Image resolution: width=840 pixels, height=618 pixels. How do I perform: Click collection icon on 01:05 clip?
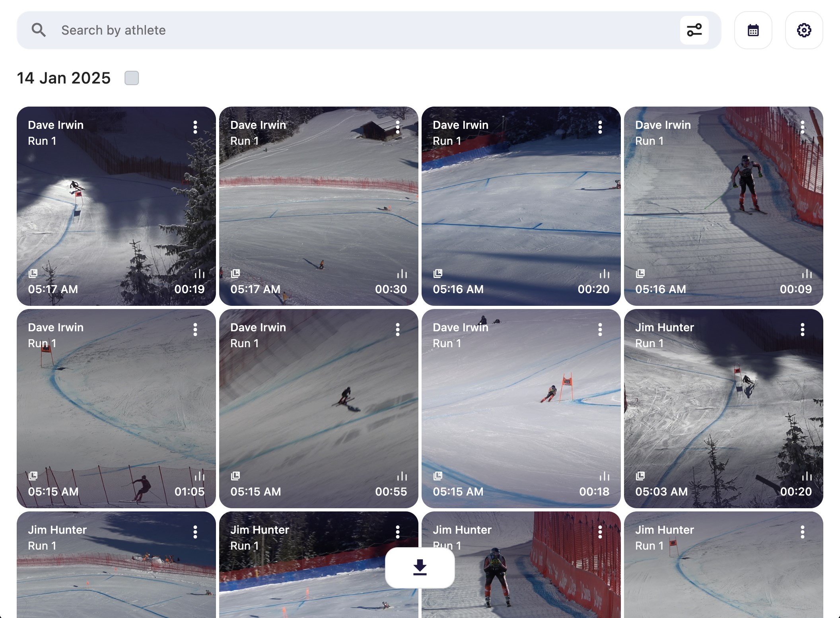[x=33, y=476]
